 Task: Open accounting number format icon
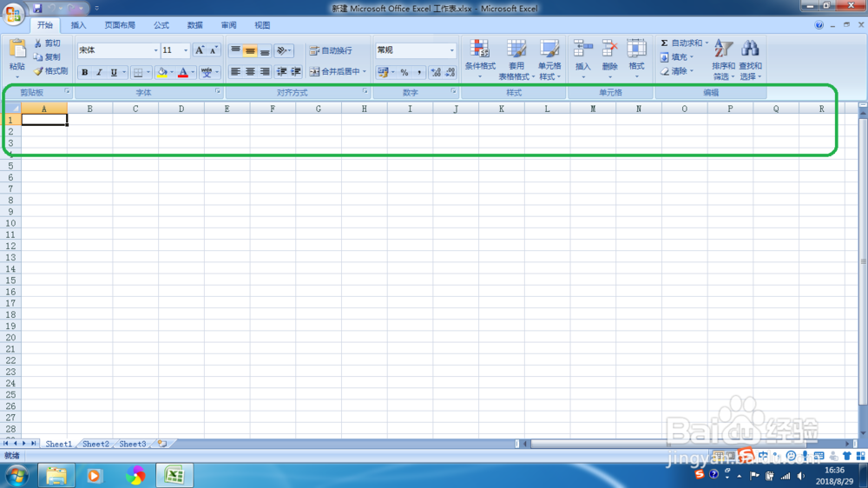[383, 72]
